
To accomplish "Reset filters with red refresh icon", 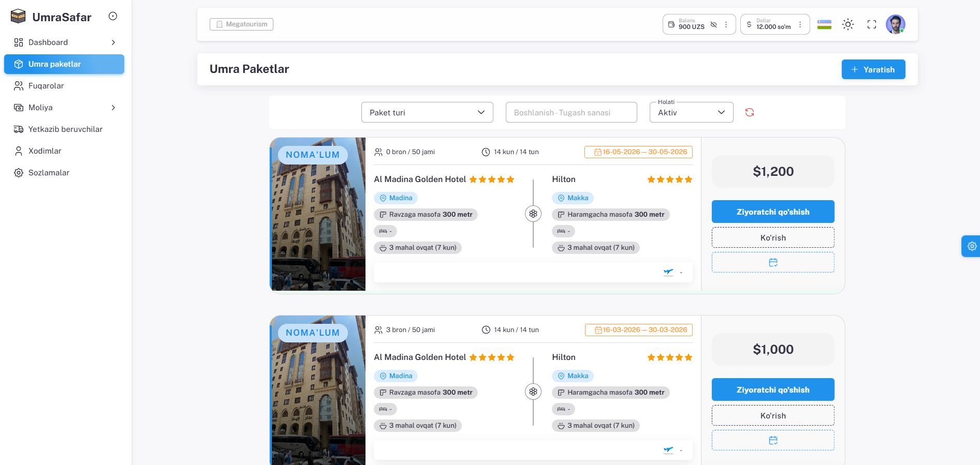I will pos(750,112).
